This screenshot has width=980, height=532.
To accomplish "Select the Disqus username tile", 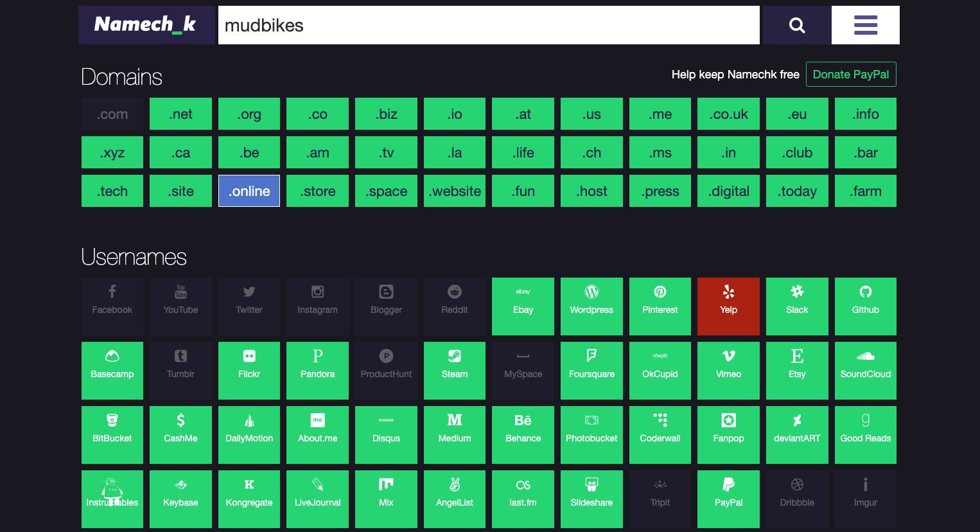I will tap(386, 435).
